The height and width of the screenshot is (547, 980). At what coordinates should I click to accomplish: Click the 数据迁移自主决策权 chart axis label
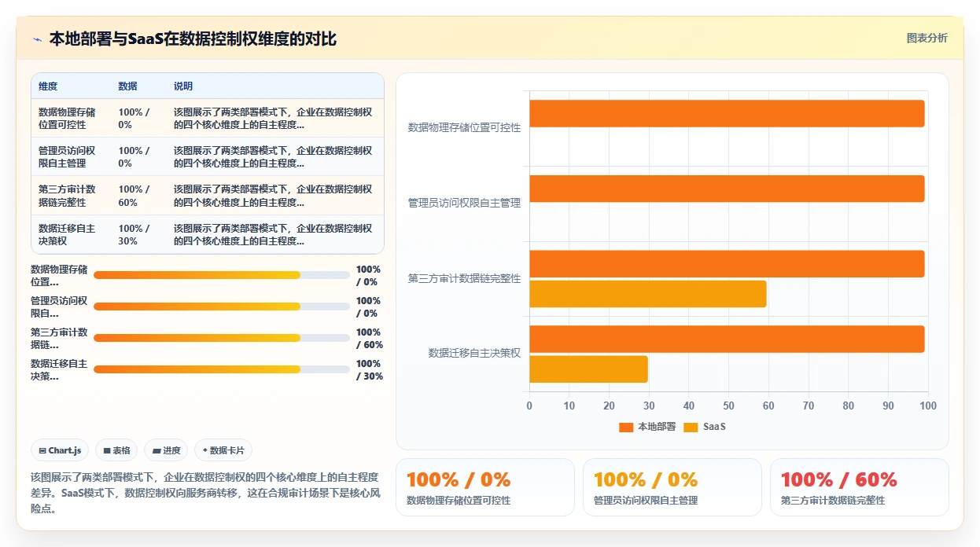point(474,353)
